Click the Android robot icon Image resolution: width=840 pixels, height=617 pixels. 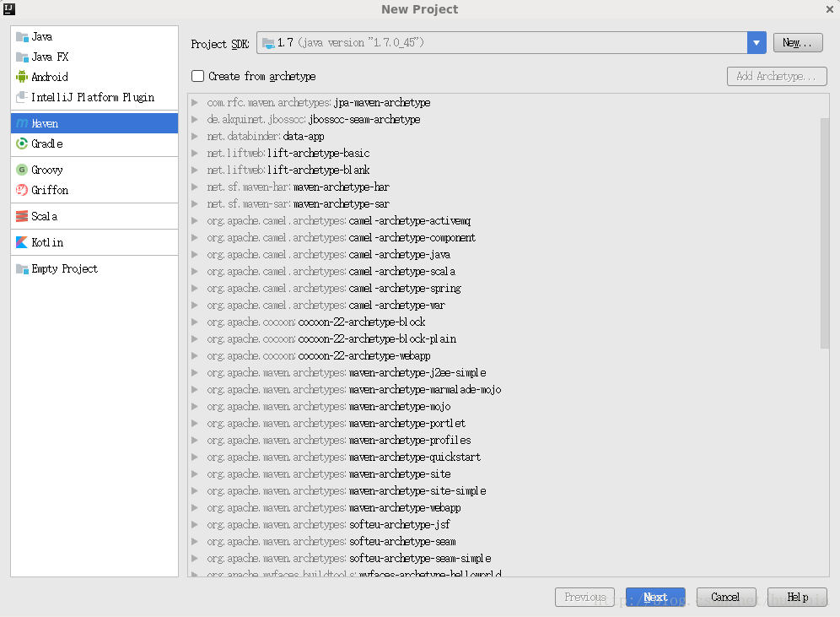(22, 77)
